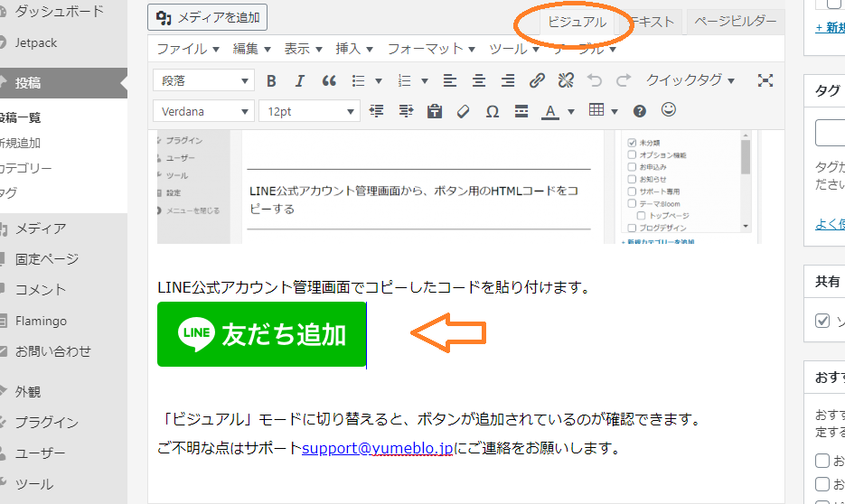This screenshot has height=504, width=845.
Task: Open the ツール menu
Action: (513, 49)
